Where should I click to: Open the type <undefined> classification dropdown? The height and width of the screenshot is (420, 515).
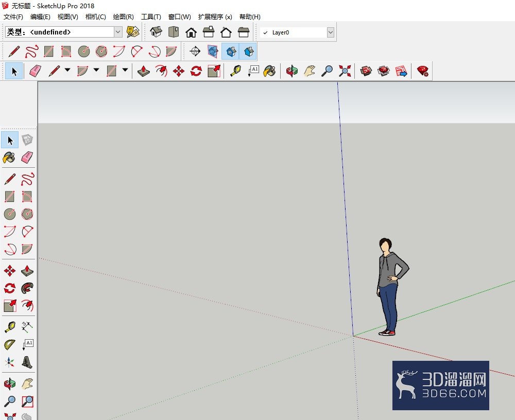pos(118,32)
